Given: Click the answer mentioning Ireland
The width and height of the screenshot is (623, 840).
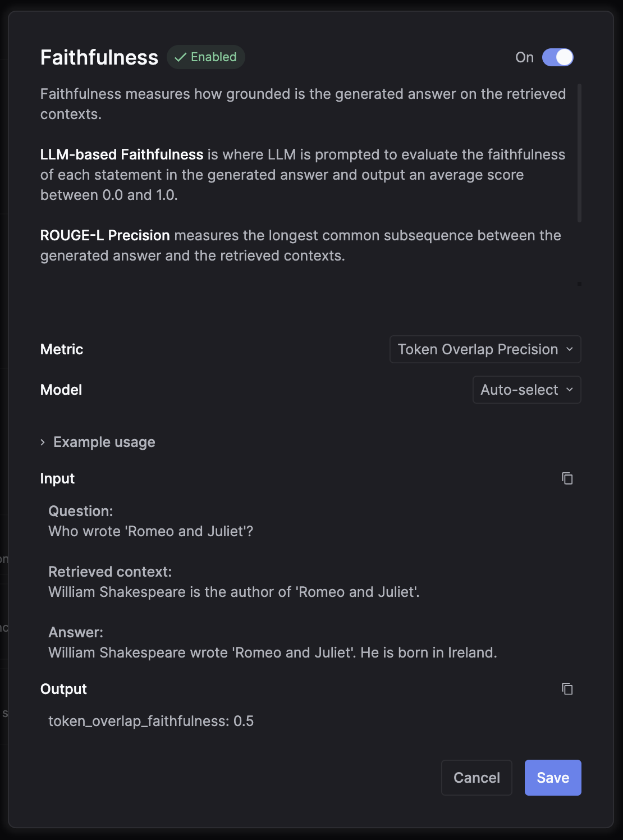Looking at the screenshot, I should 272,652.
